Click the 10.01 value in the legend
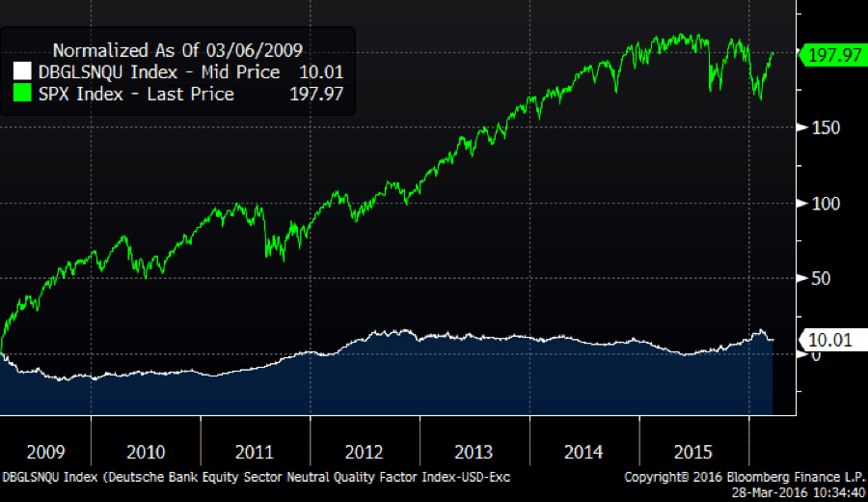The height and width of the screenshot is (502, 868). click(x=321, y=72)
